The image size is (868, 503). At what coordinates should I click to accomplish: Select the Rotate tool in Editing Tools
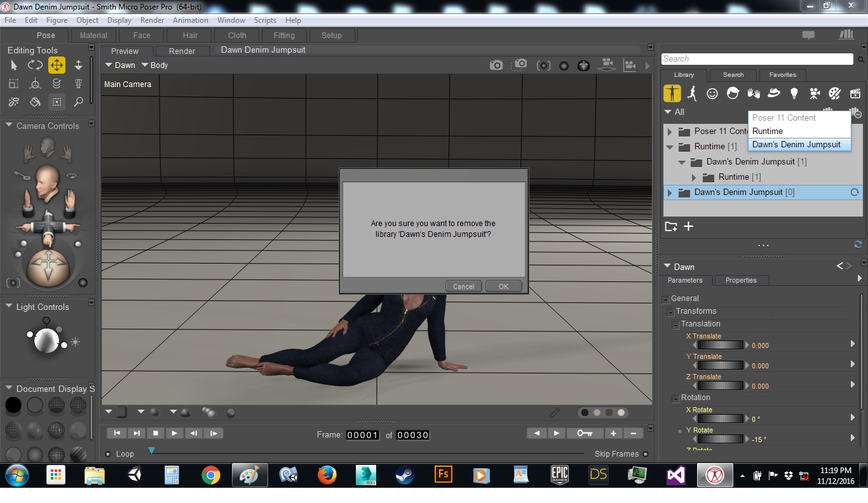35,65
